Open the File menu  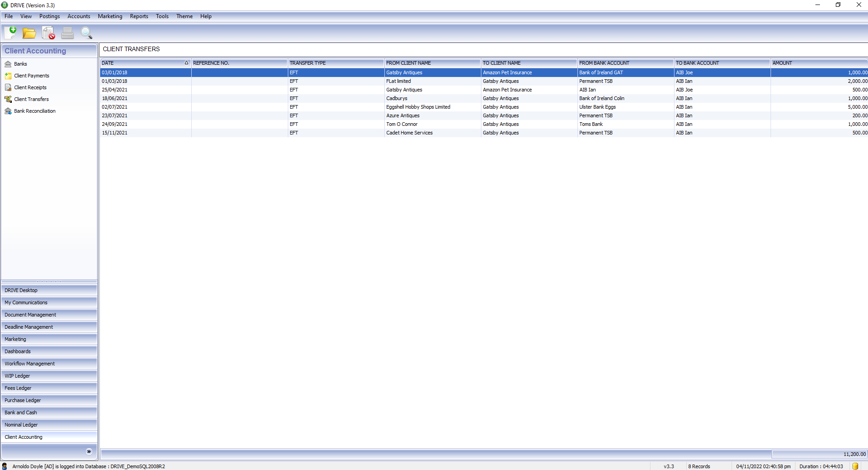point(9,16)
